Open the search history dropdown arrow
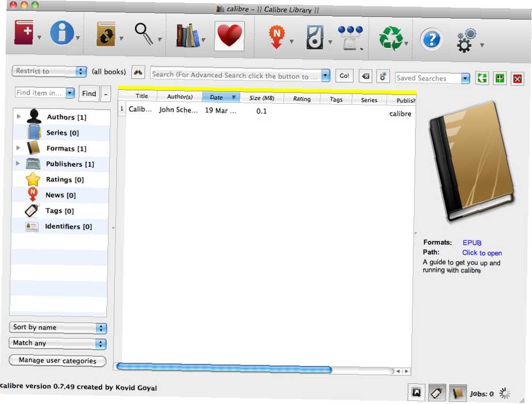This screenshot has width=532, height=404. coord(326,75)
